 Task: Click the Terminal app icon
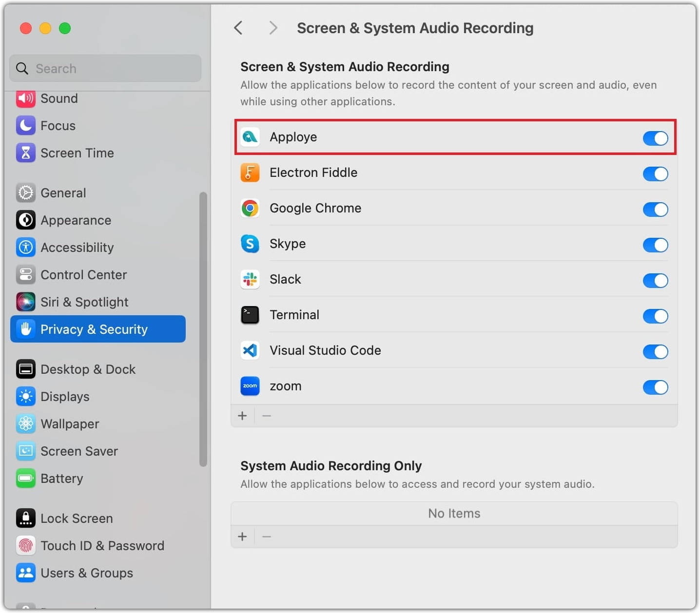[x=250, y=315]
